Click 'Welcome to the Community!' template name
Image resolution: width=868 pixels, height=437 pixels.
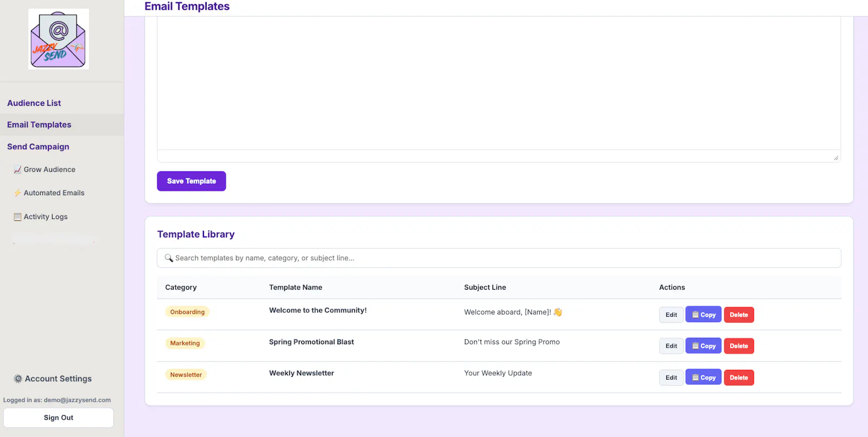pos(318,310)
